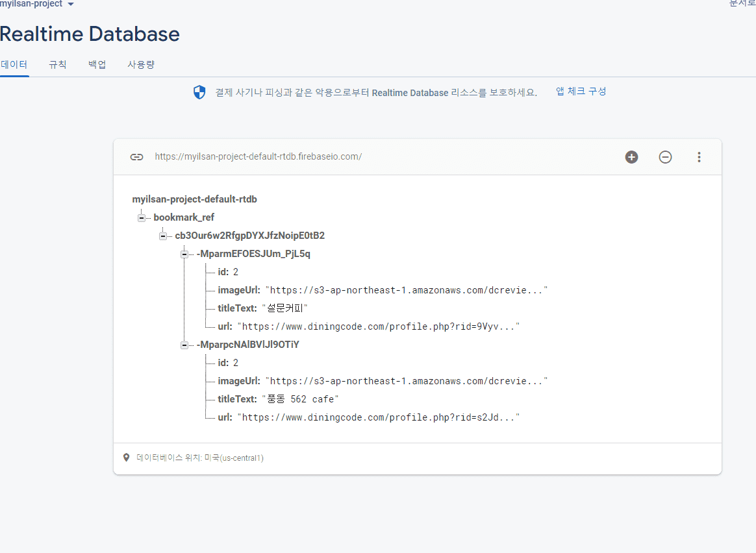Click id value under -MparpcNAlBVlJl9OTiY
Screen dimensions: 756x553
coord(236,363)
